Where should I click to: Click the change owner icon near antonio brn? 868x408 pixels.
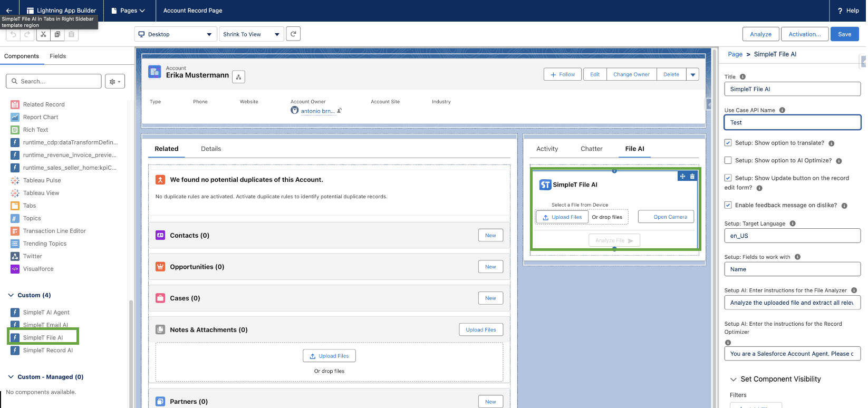[x=340, y=111]
